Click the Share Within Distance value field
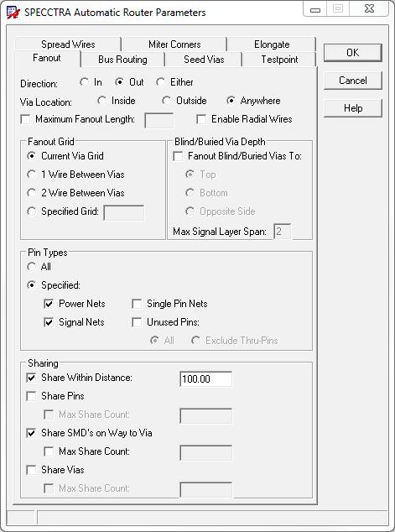Image resolution: width=395 pixels, height=532 pixels. pos(205,379)
